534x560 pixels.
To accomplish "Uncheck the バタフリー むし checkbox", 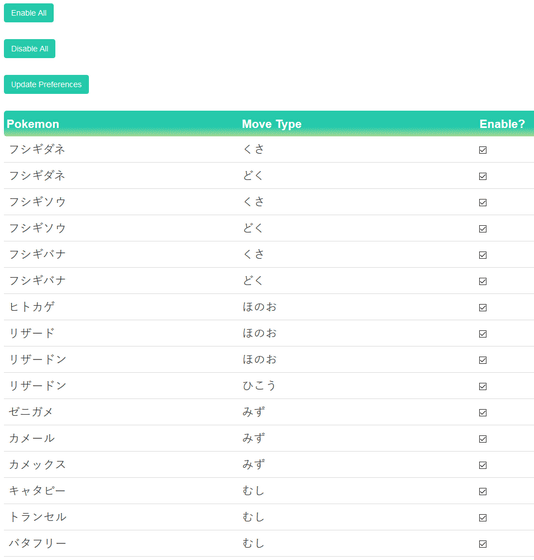I will point(483,544).
